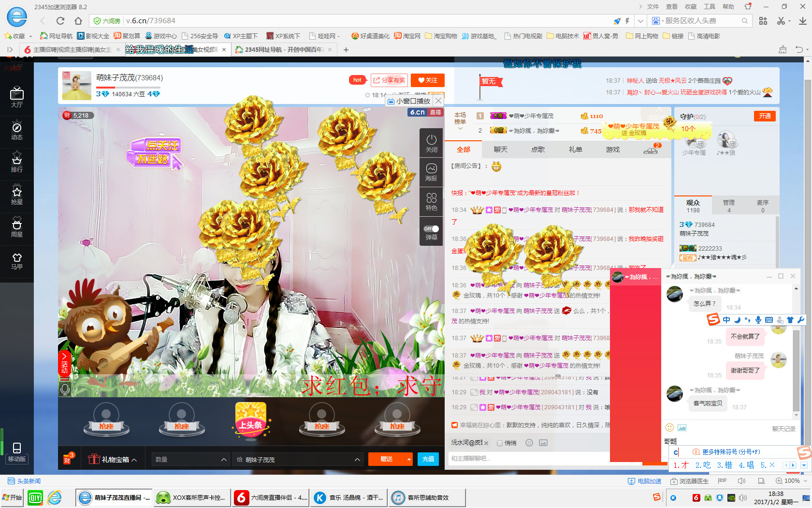
Task: Toggle the IME 中 Chinese/English mode
Action: coord(726,320)
